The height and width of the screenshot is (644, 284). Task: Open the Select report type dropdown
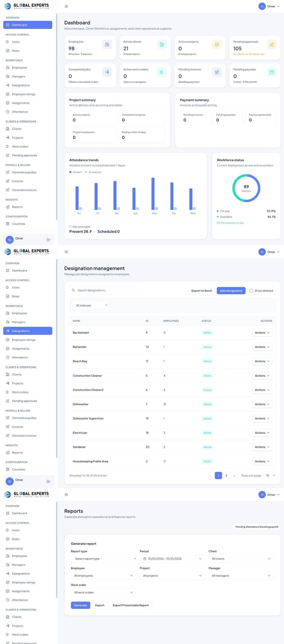tap(104, 559)
